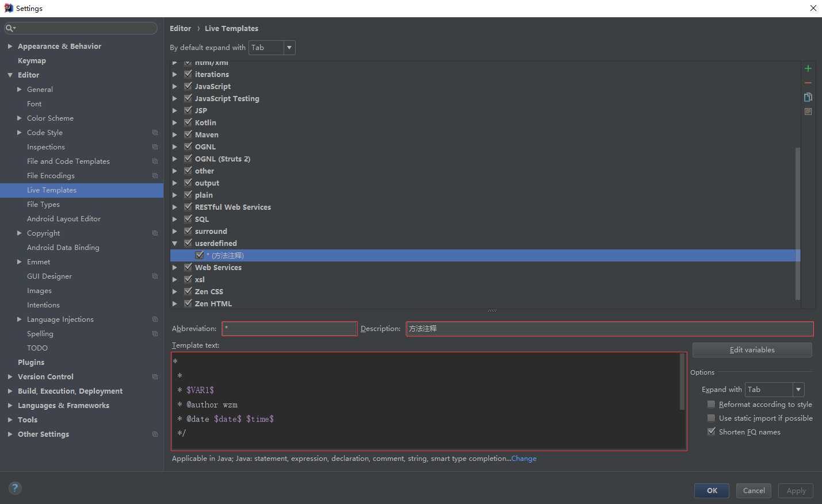
Task: Focus the settings search box
Action: click(81, 28)
